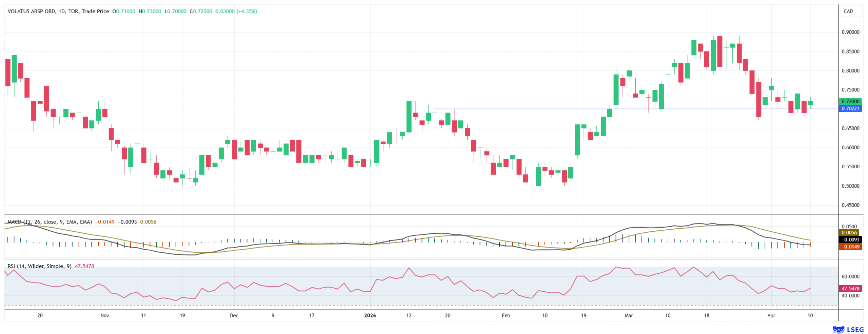Click the Dec label on time axis

pos(234,315)
